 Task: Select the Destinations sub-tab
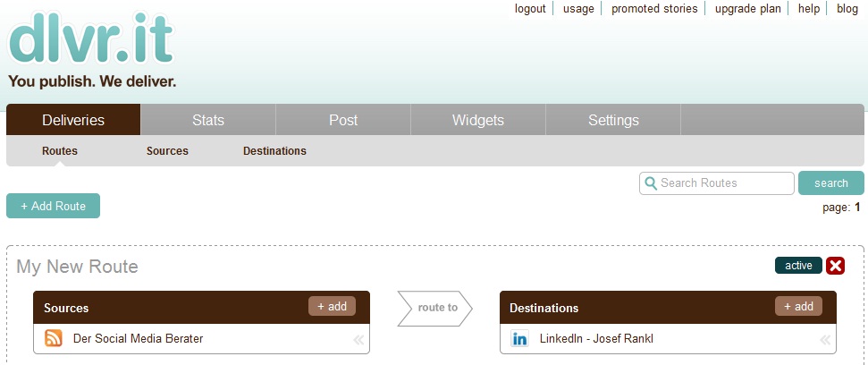coord(274,150)
